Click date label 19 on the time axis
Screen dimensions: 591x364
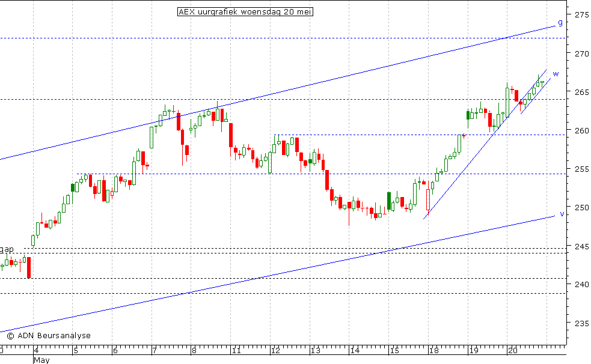[473, 350]
